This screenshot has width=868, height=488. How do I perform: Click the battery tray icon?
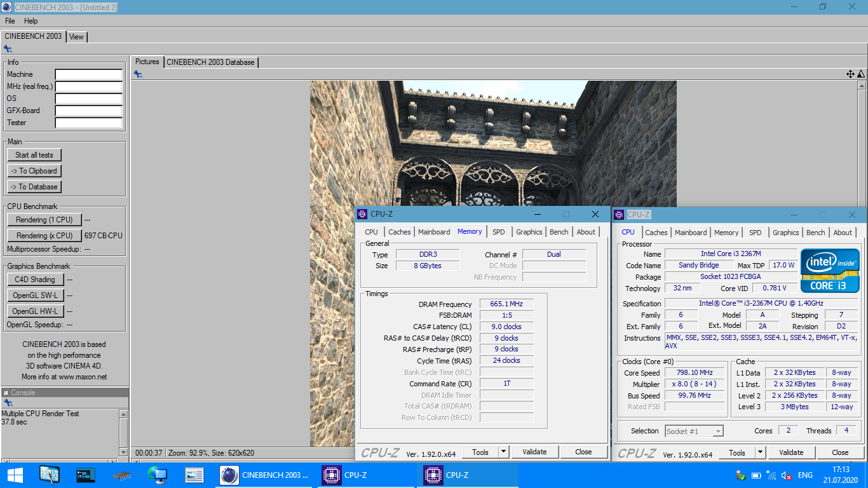756,475
